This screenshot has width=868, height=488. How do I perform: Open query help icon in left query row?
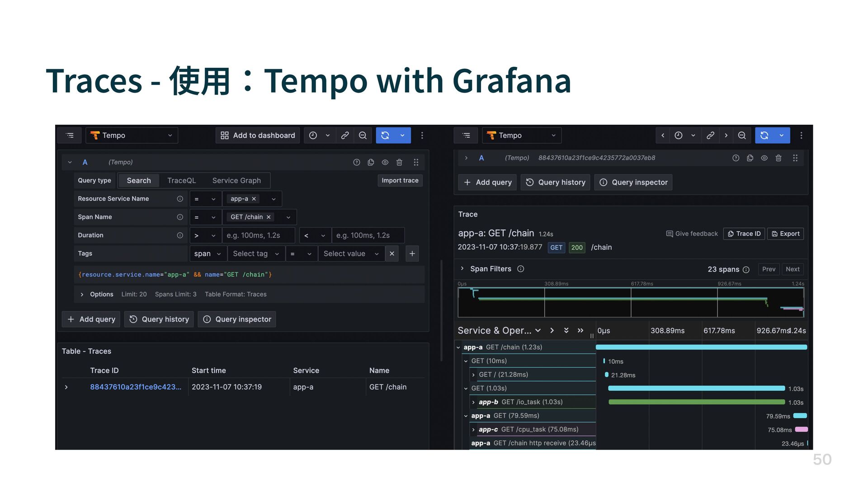tap(357, 162)
